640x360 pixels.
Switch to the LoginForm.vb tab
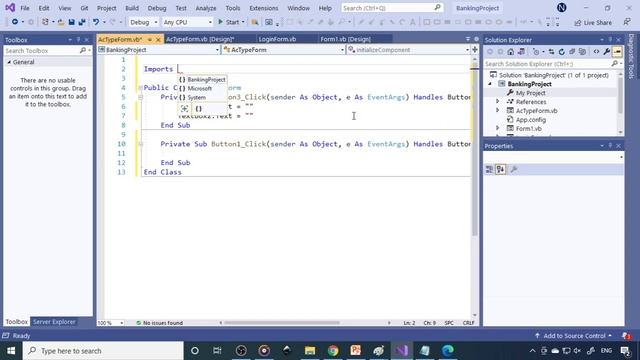(277, 39)
